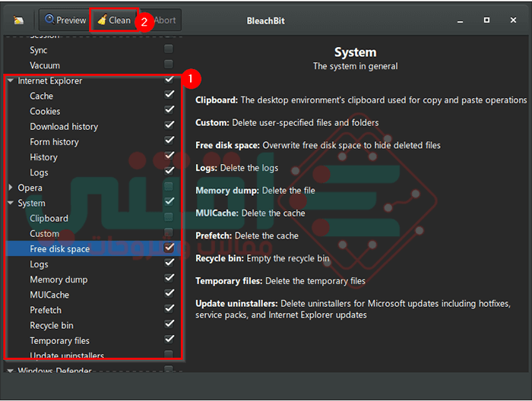Toggle the Vacuum checkbox
The image size is (532, 401).
tap(169, 64)
